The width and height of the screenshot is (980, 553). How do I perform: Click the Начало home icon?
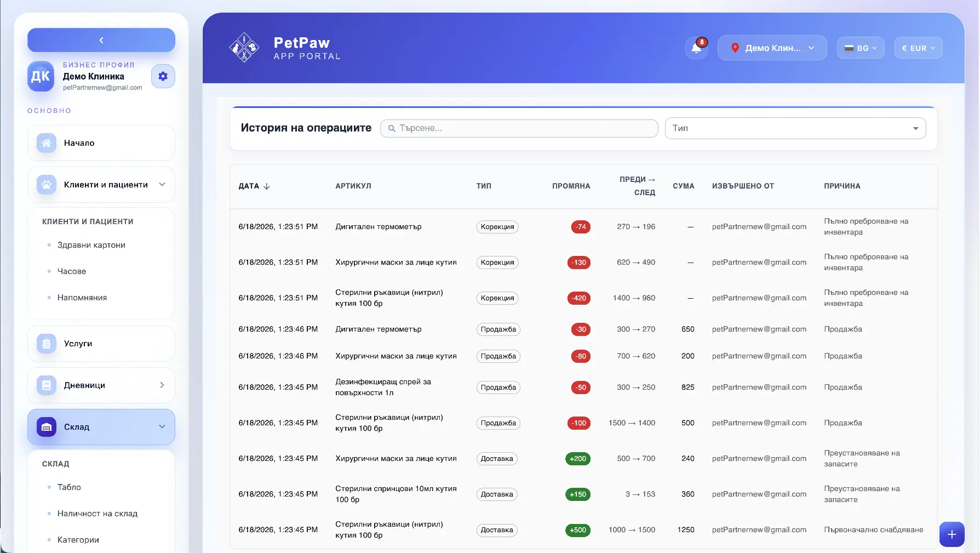pos(47,143)
